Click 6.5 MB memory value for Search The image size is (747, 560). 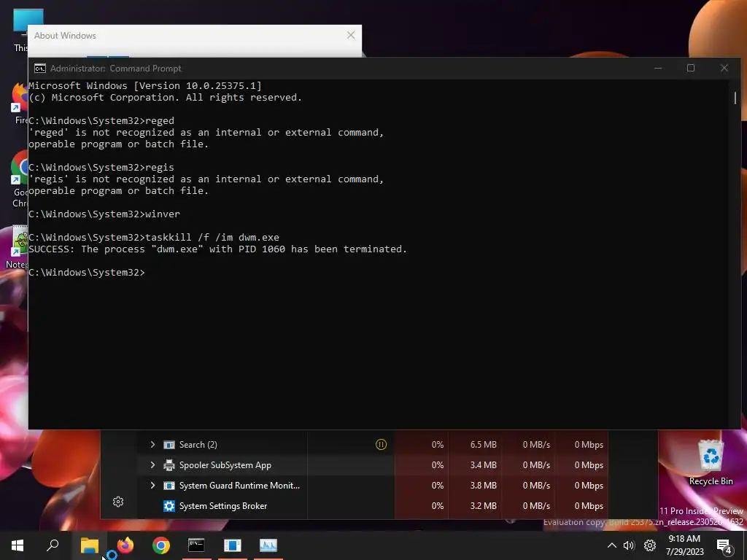tap(483, 444)
